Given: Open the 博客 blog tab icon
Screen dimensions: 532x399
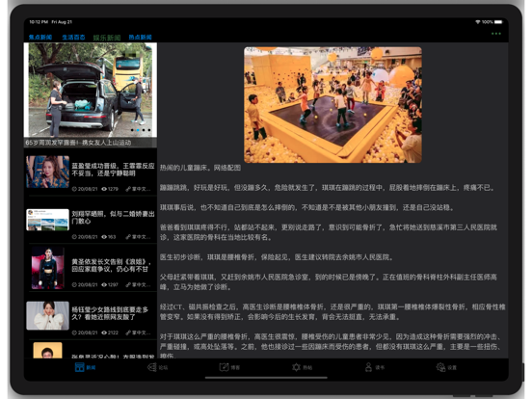Looking at the screenshot, I should point(224,367).
